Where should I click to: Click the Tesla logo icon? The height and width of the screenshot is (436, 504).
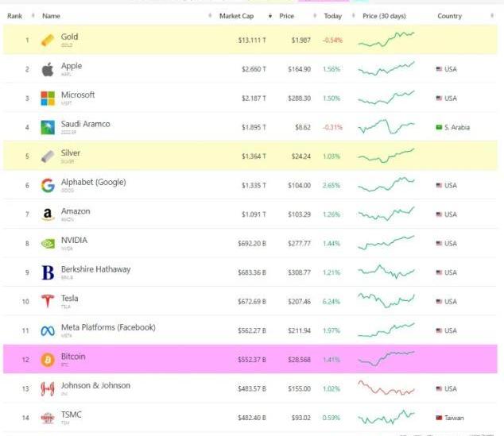point(48,301)
